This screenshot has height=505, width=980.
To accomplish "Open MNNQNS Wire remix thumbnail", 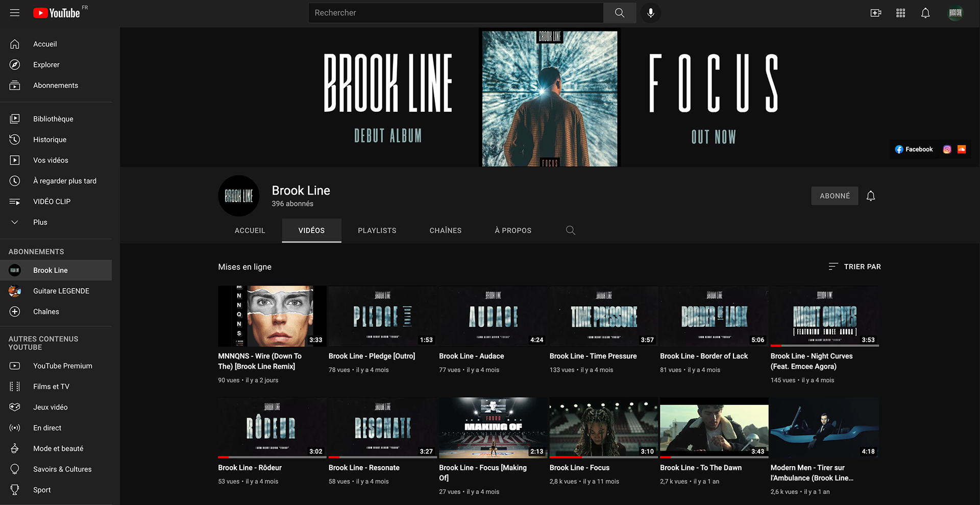I will [x=272, y=316].
